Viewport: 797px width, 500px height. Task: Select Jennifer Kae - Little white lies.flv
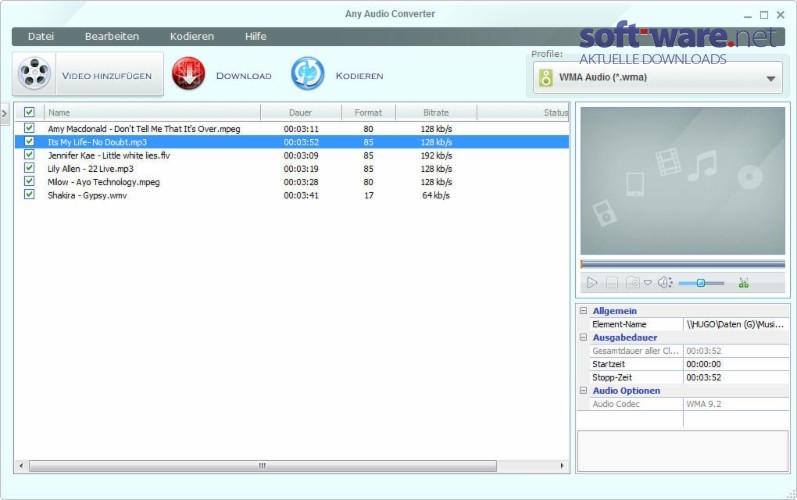click(x=292, y=155)
